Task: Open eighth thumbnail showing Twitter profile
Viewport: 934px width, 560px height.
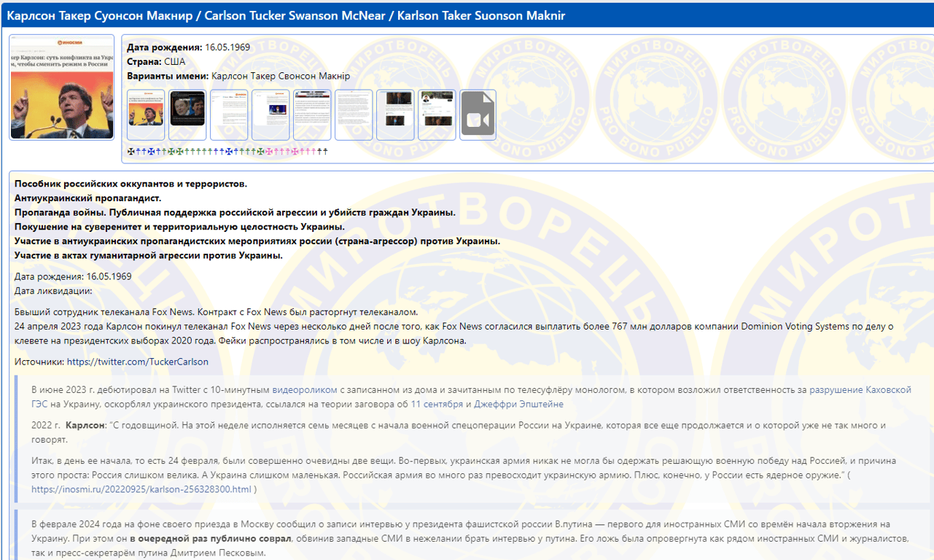Action: (x=437, y=115)
